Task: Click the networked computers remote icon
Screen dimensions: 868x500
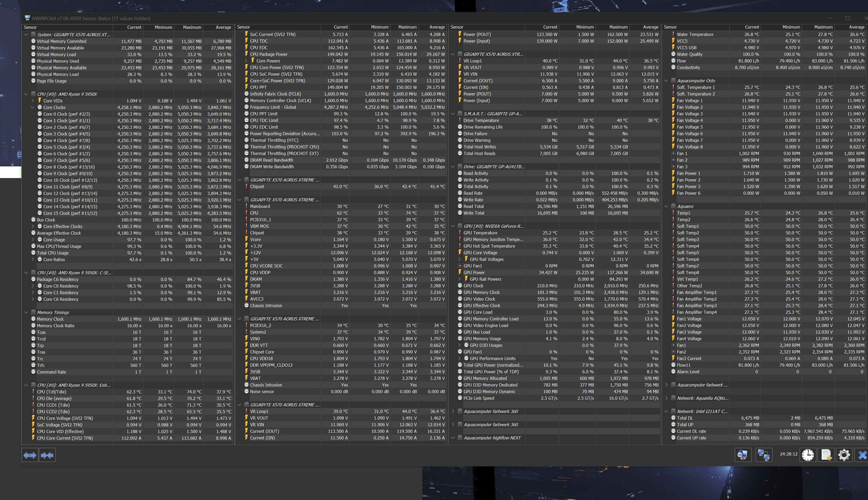Action: pyautogui.click(x=763, y=455)
